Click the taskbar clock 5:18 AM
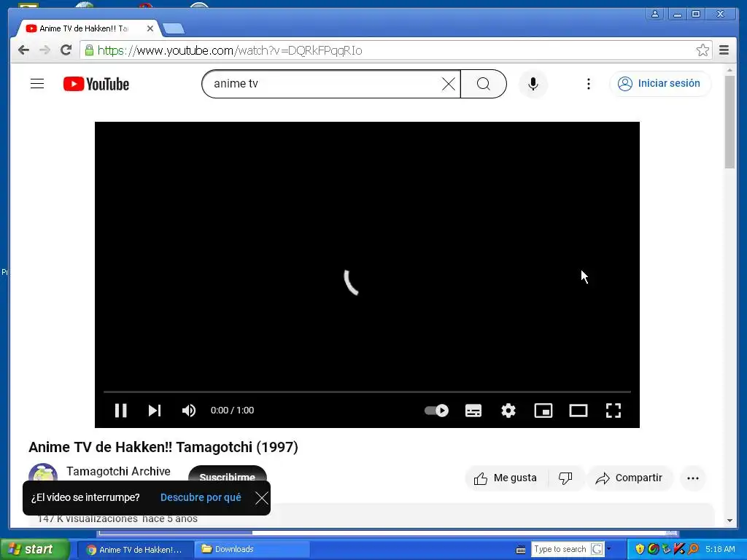This screenshot has width=747, height=560. pos(720,550)
